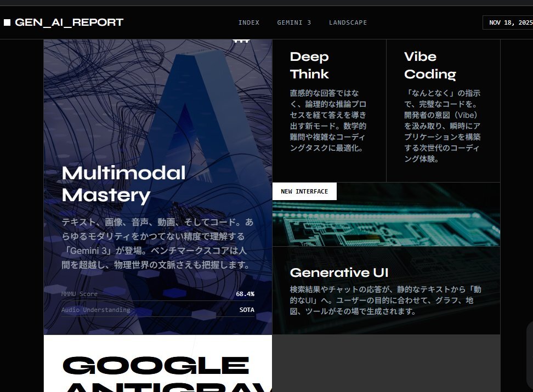Click the Audio Understanding label

pyautogui.click(x=95, y=310)
